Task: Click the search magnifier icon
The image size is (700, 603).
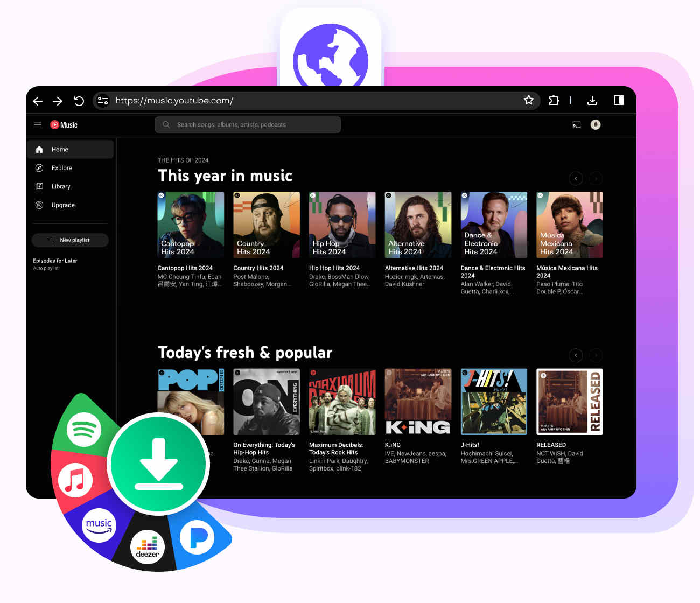Action: (x=166, y=124)
